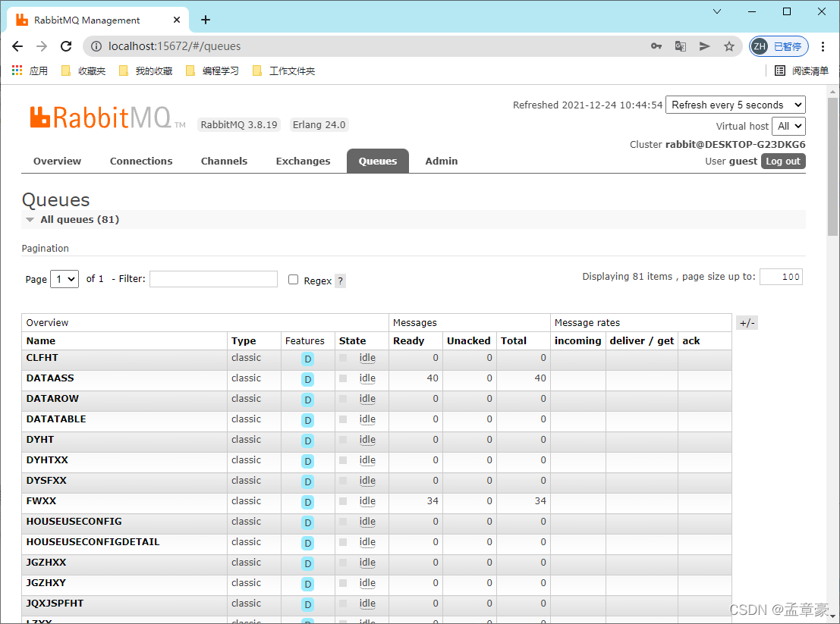This screenshot has width=840, height=624.
Task: Toggle column display with +/- button
Action: click(747, 323)
